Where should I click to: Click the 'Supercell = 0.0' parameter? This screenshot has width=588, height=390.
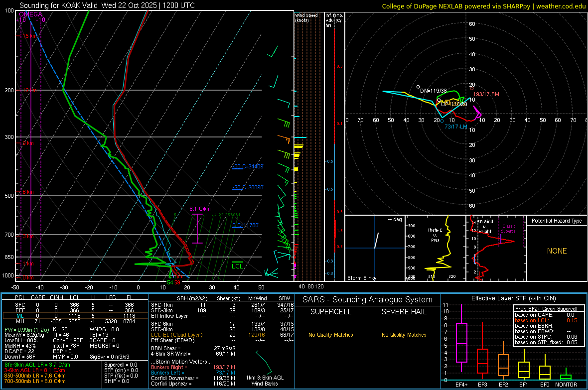point(121,365)
